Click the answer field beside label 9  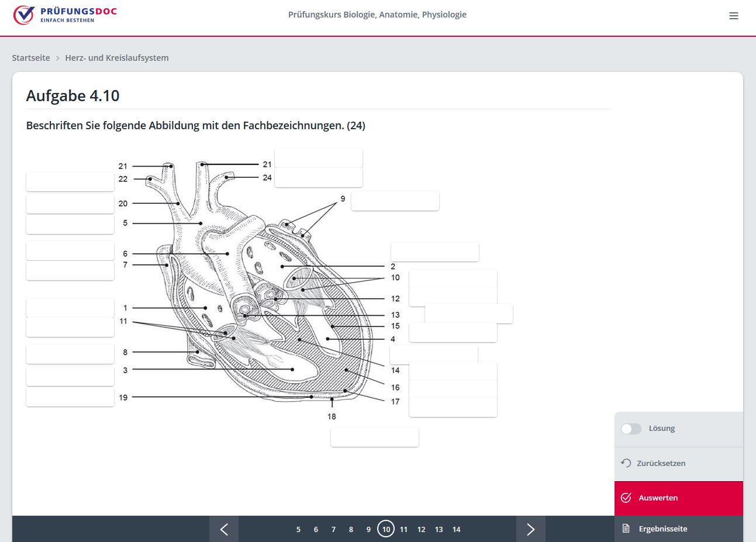point(395,201)
